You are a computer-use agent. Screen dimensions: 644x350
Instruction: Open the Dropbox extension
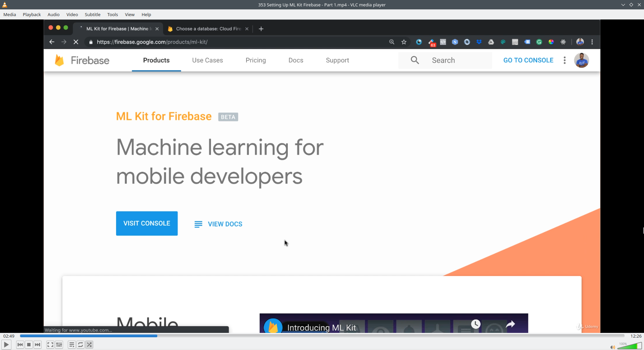[x=479, y=42]
